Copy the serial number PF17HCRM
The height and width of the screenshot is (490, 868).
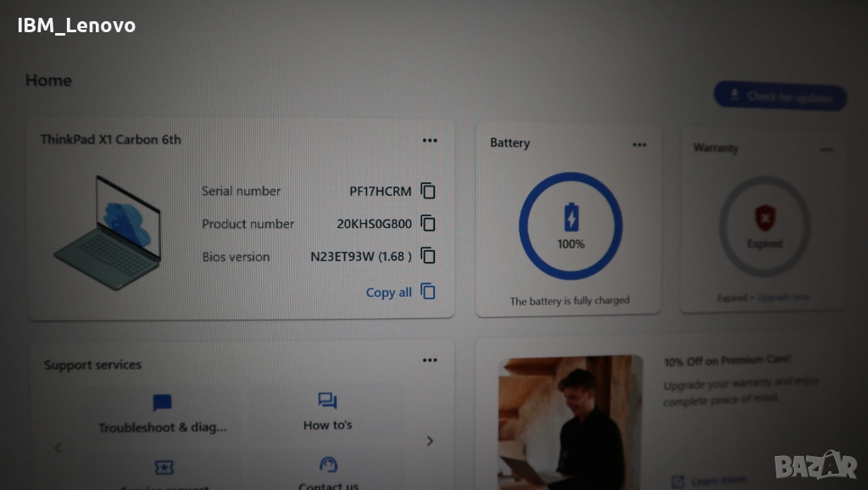tap(428, 191)
